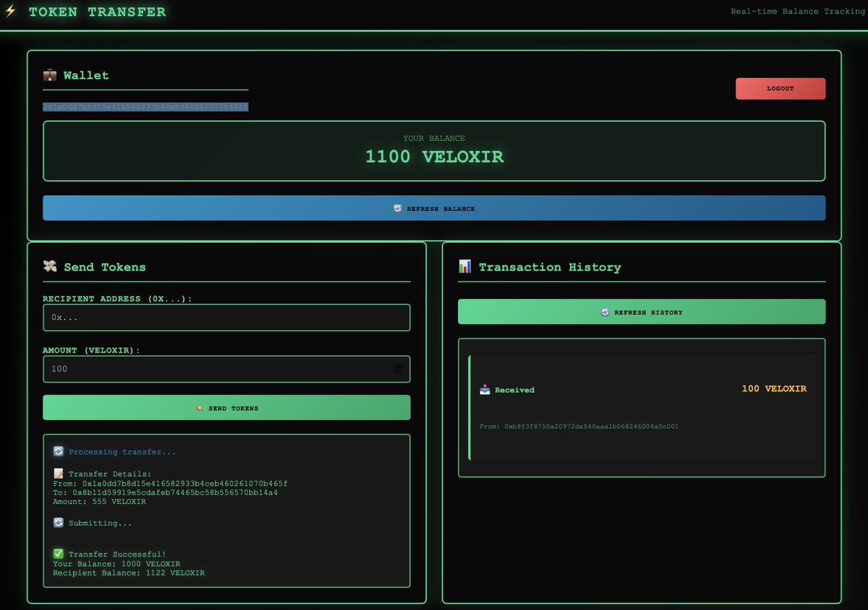Click the memo icon next to Transfer Details
868x610 pixels.
coord(59,474)
